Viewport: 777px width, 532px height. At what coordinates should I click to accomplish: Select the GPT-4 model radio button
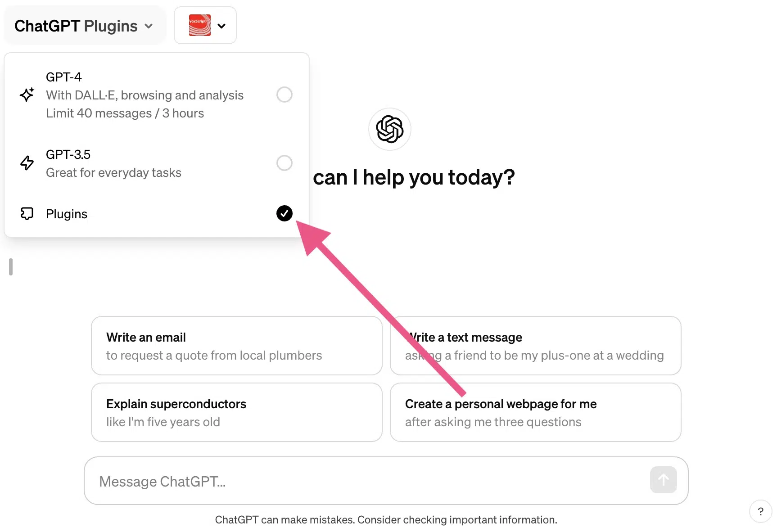click(284, 95)
